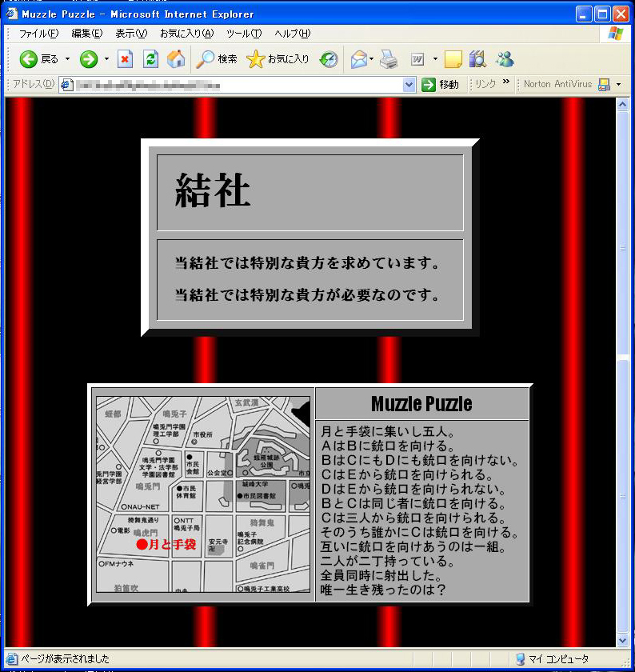Click the Print icon in toolbar
The height and width of the screenshot is (672, 635).
pyautogui.click(x=389, y=59)
